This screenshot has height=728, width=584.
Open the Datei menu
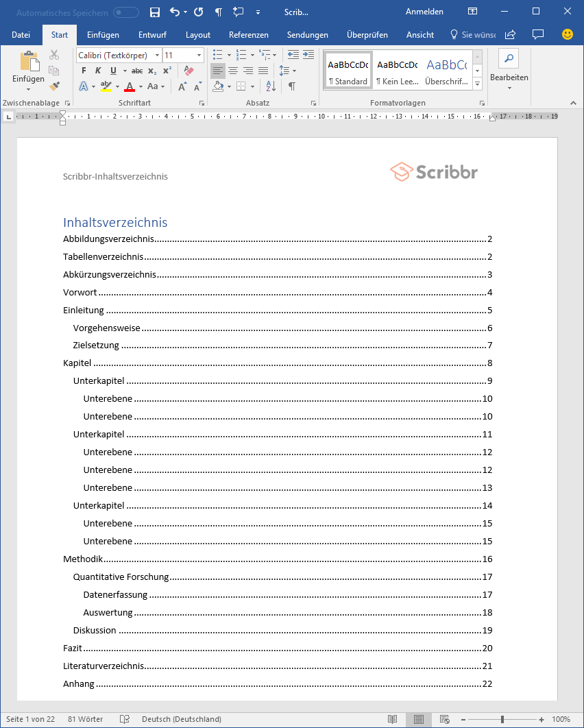click(21, 35)
